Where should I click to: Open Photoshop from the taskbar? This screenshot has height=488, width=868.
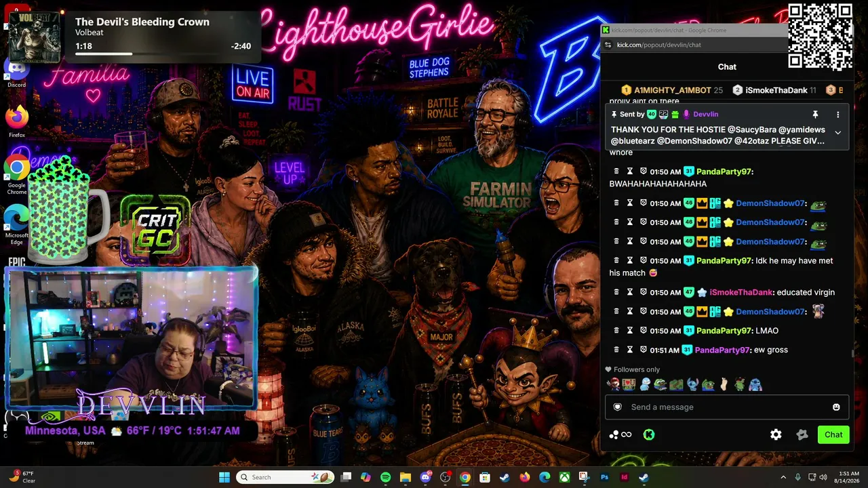pyautogui.click(x=604, y=477)
